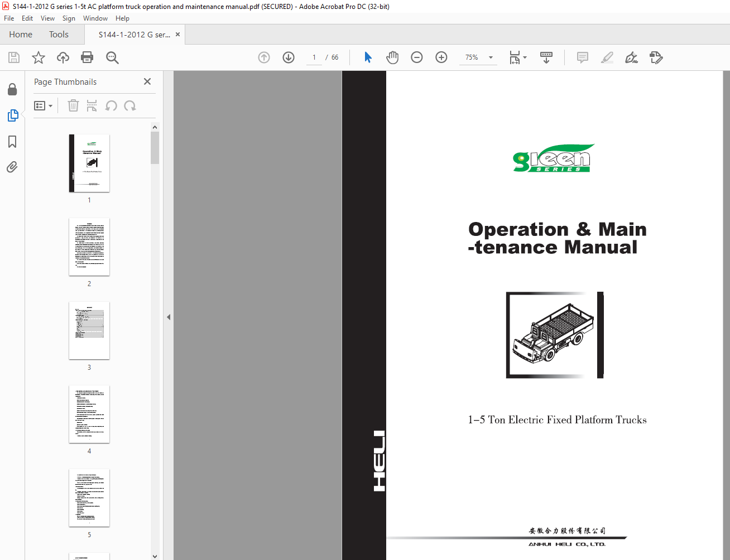This screenshot has height=560, width=730.
Task: Add document to starred favorites
Action: click(39, 57)
